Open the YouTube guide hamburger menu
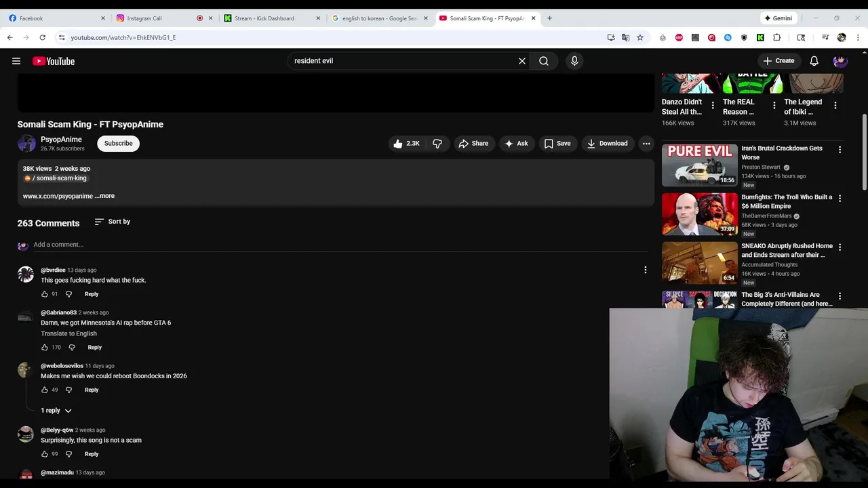Screen dimensions: 868x488 tap(16, 61)
